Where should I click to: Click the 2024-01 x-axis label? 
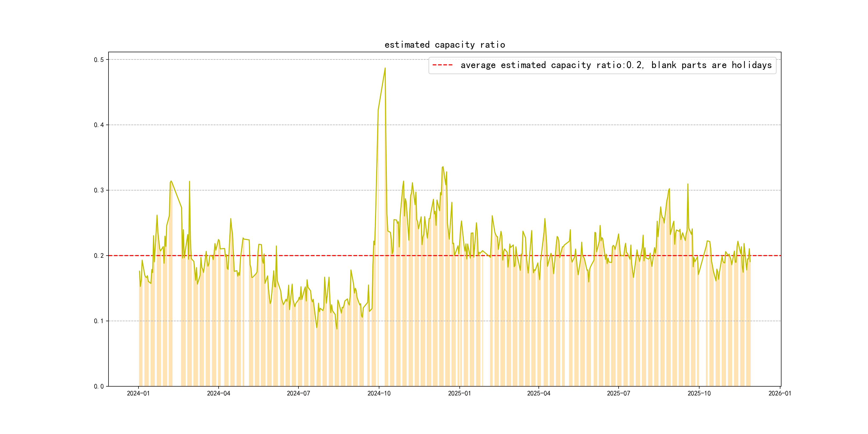coord(138,393)
